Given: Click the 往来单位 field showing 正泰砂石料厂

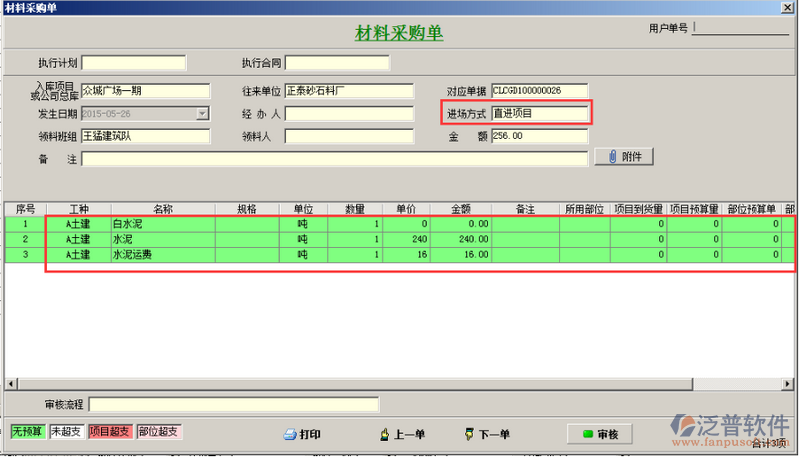Looking at the screenshot, I should (349, 91).
